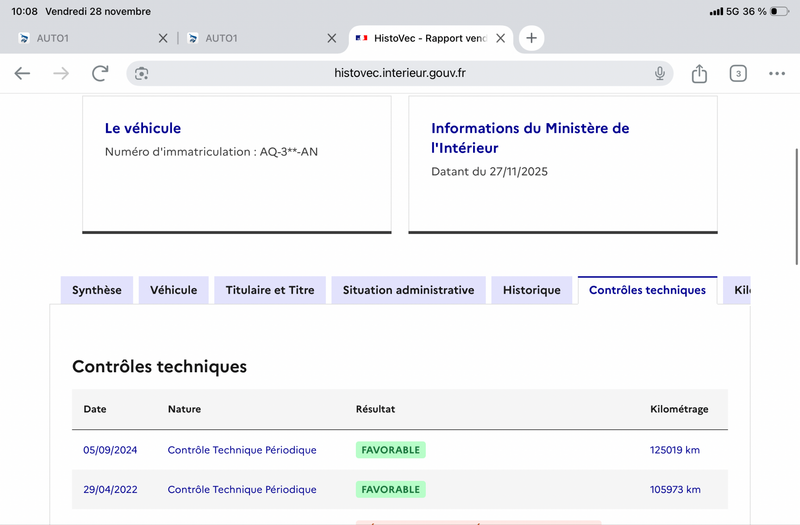Tap the browser back arrow
800x525 pixels.
(x=22, y=73)
